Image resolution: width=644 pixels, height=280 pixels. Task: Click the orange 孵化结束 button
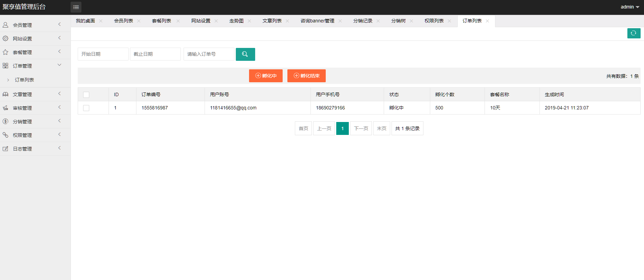pyautogui.click(x=306, y=76)
